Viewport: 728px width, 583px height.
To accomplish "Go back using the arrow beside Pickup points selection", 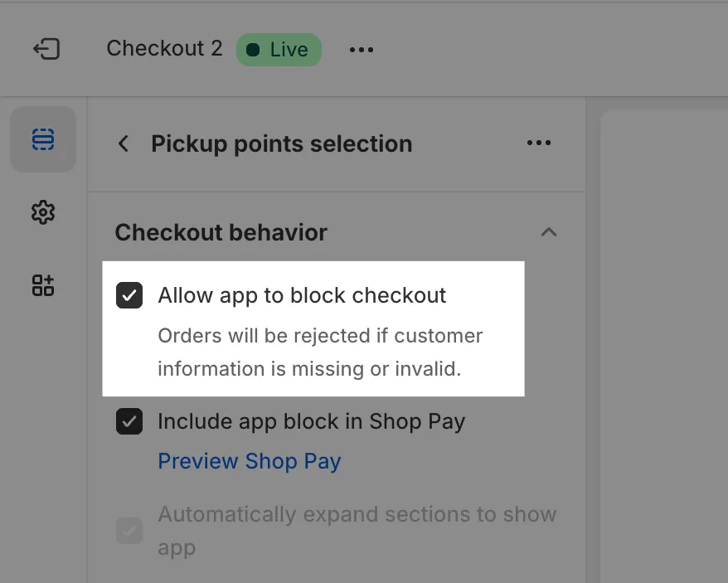I will 124,143.
